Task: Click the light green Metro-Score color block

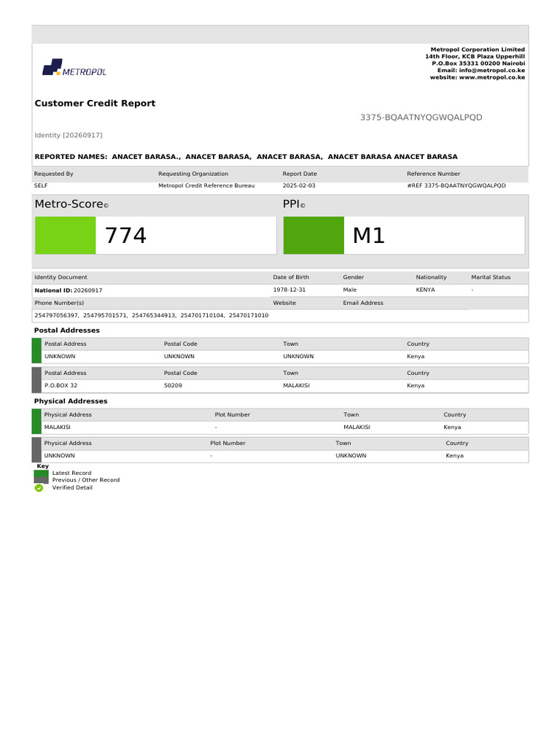Action: (65, 236)
